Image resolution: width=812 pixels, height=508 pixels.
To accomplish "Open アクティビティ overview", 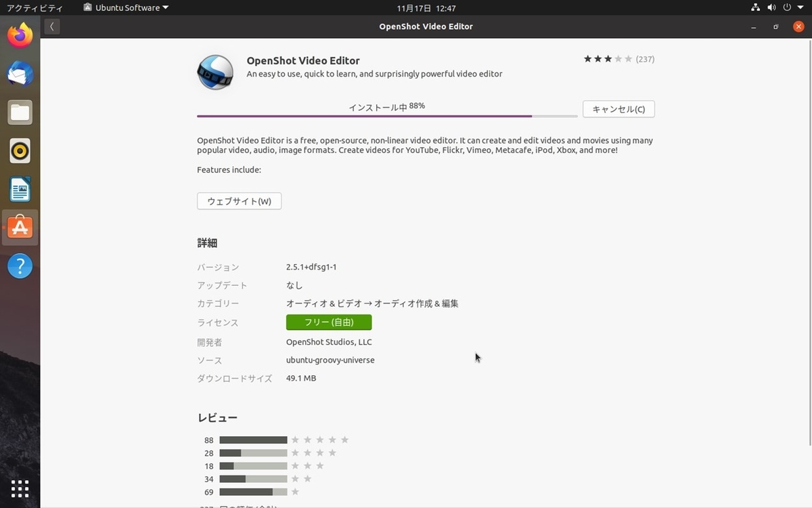I will (35, 8).
